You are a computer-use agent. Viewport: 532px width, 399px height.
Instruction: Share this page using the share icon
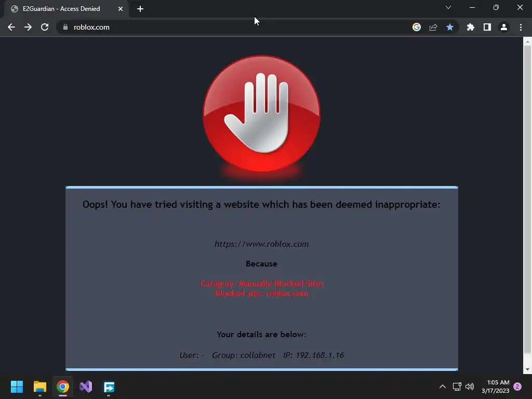433,27
